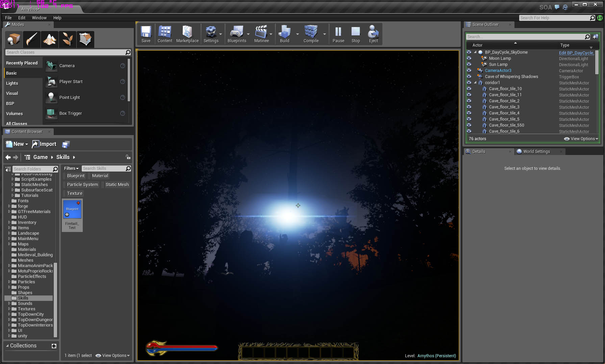Navigate back in Content Browser

point(8,157)
